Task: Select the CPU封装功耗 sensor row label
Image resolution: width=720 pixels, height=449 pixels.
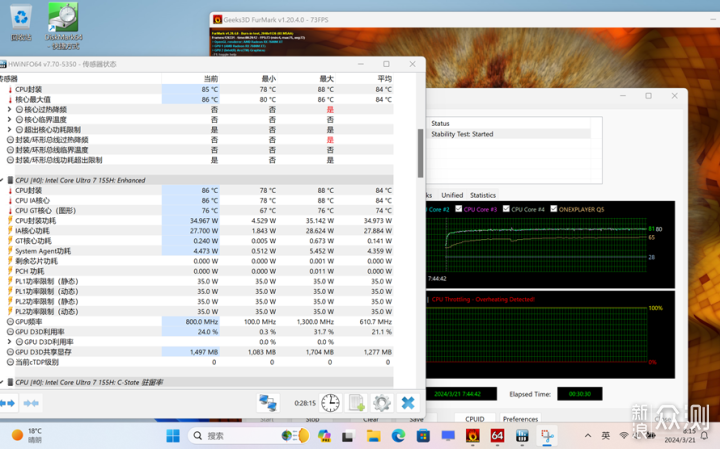Action: point(35,220)
